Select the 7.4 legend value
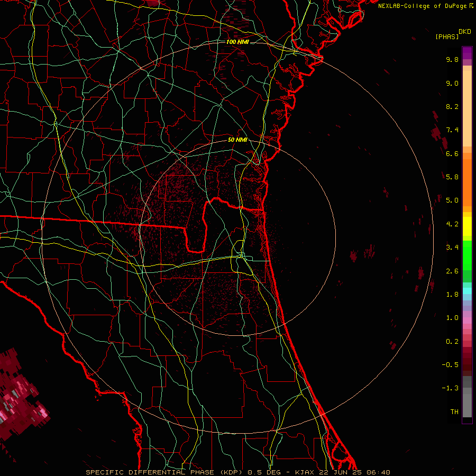 pyautogui.click(x=452, y=130)
